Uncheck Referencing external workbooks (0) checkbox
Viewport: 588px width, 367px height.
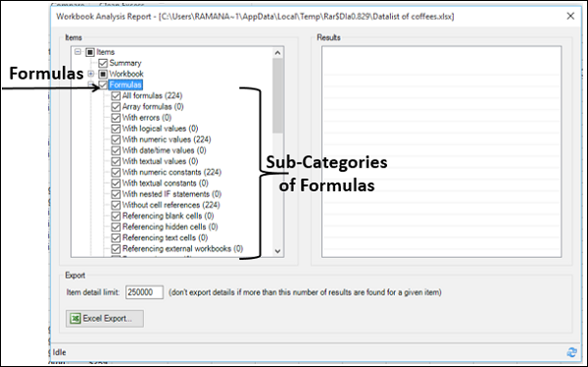116,248
